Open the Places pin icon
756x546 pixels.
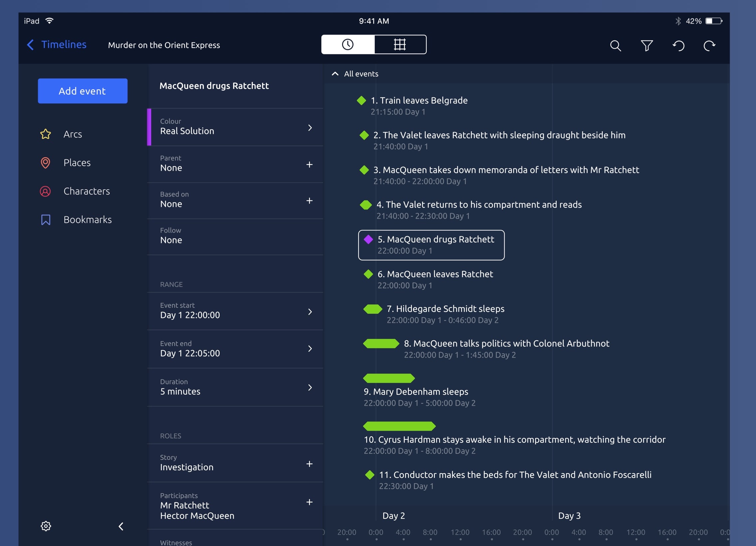(x=45, y=163)
